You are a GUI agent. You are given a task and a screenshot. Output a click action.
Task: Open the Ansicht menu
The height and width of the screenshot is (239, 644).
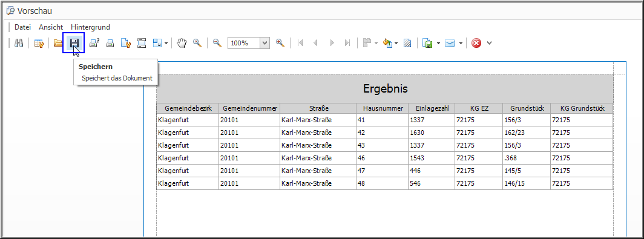pyautogui.click(x=51, y=27)
